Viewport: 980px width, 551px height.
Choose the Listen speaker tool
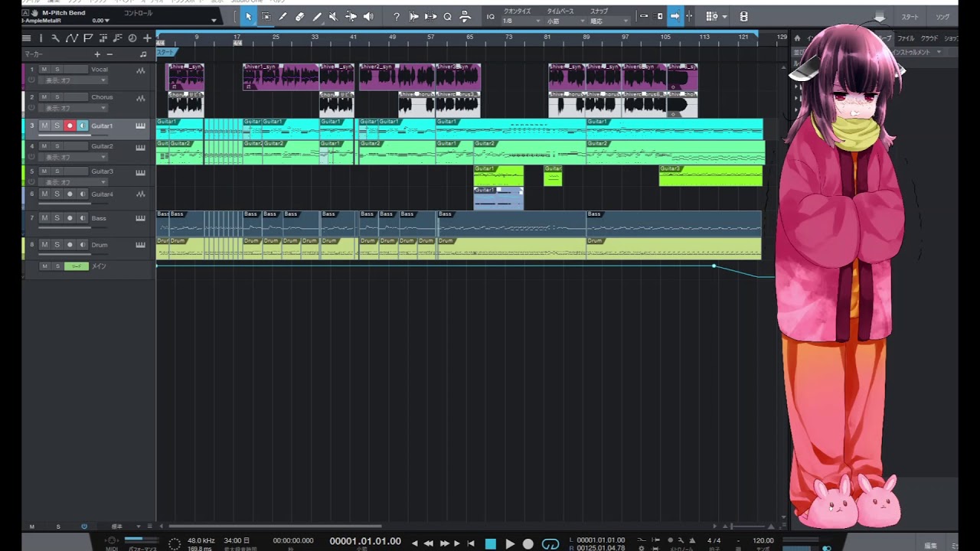pos(368,17)
